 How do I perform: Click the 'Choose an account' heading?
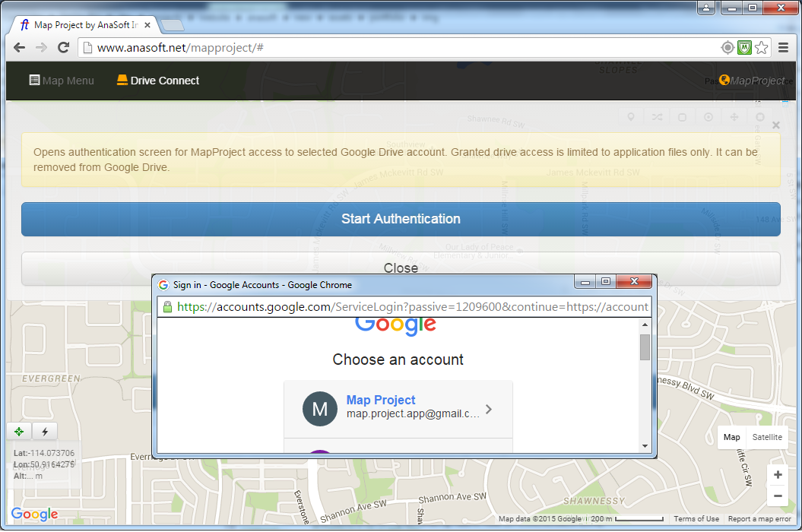point(398,359)
